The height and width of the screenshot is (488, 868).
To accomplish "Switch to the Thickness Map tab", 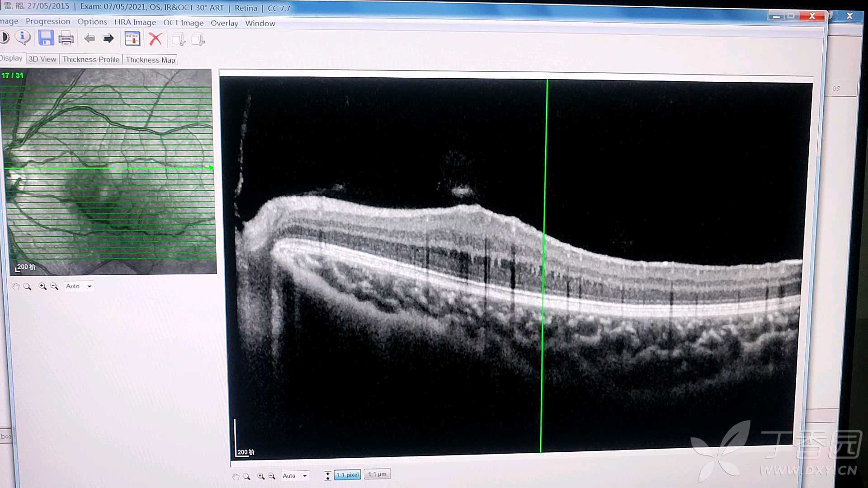I will 151,60.
